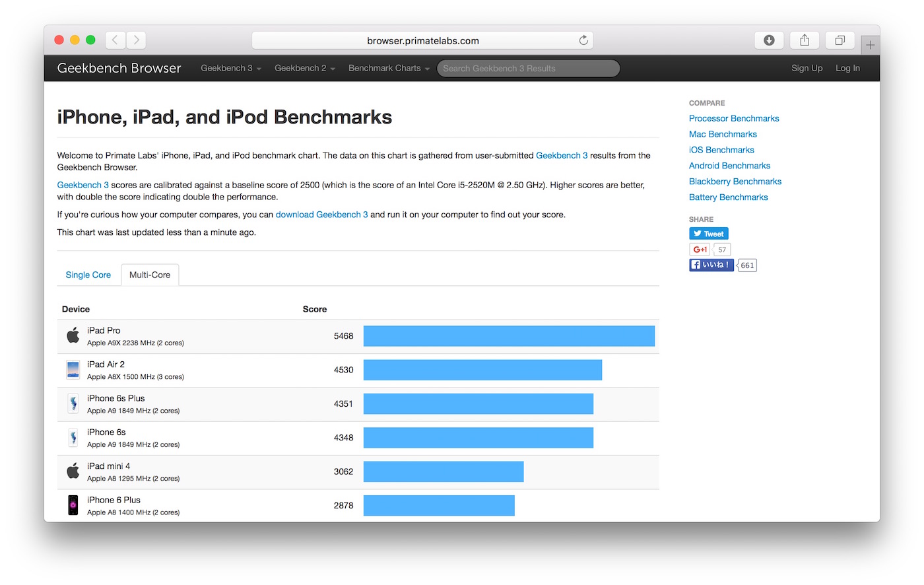924x585 pixels.
Task: Click the iPhone 6 Plus device thumbnail
Action: point(73,505)
